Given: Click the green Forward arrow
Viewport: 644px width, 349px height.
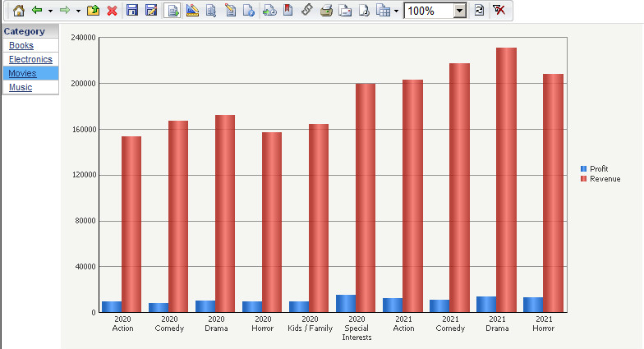Looking at the screenshot, I should (65, 10).
